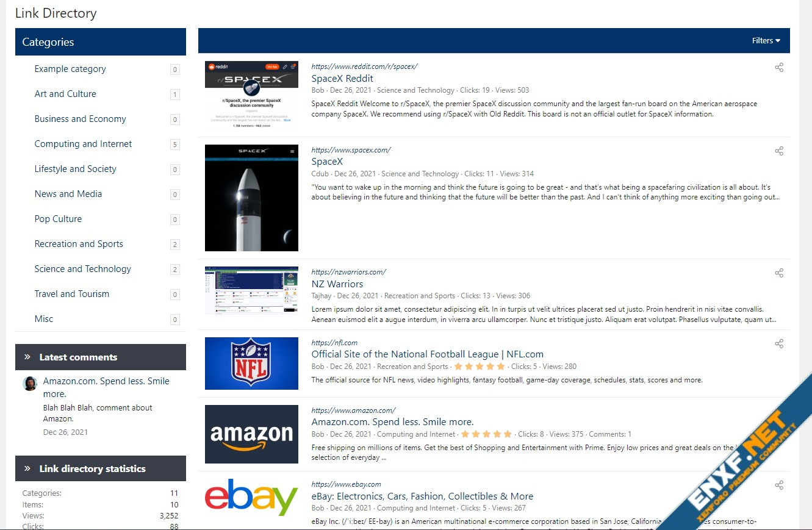Click share icon for NZ Warriors listing

[x=779, y=273]
